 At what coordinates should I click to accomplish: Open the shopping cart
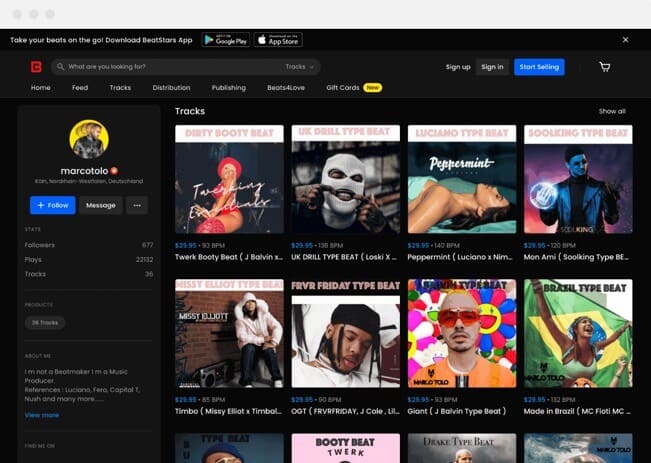[x=604, y=67]
